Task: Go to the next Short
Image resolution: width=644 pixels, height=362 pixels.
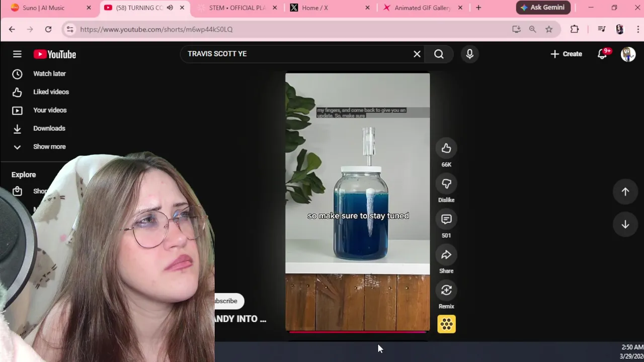Action: [x=625, y=224]
